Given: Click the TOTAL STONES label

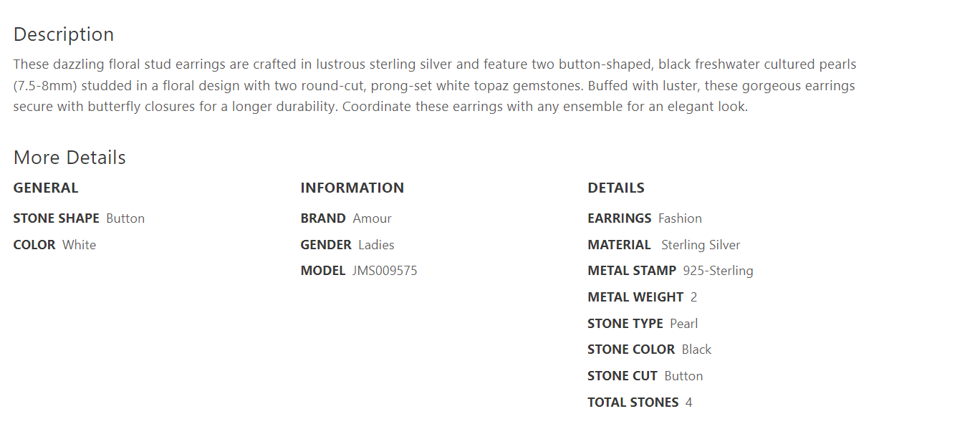Looking at the screenshot, I should coord(633,403).
